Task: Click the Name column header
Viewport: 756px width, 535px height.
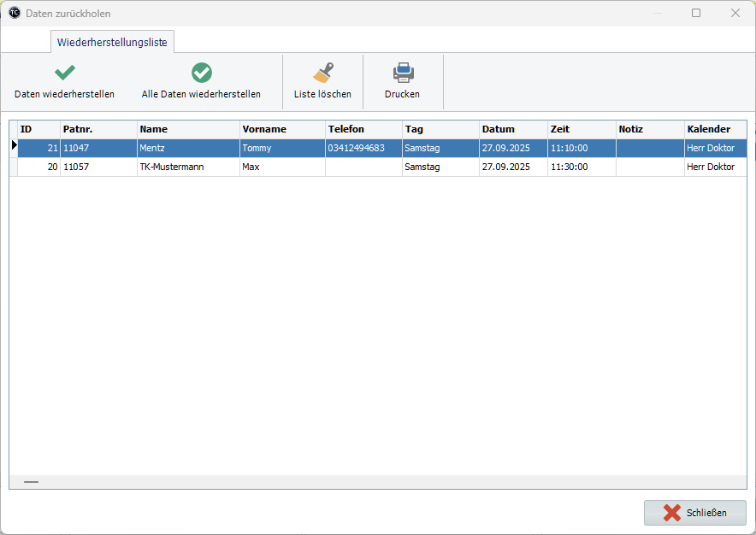Action: pyautogui.click(x=188, y=129)
